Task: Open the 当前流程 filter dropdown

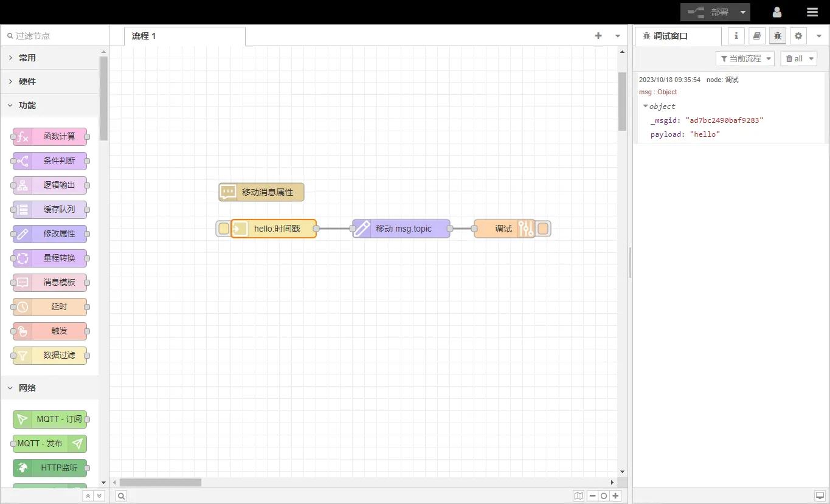Action: (x=745, y=58)
